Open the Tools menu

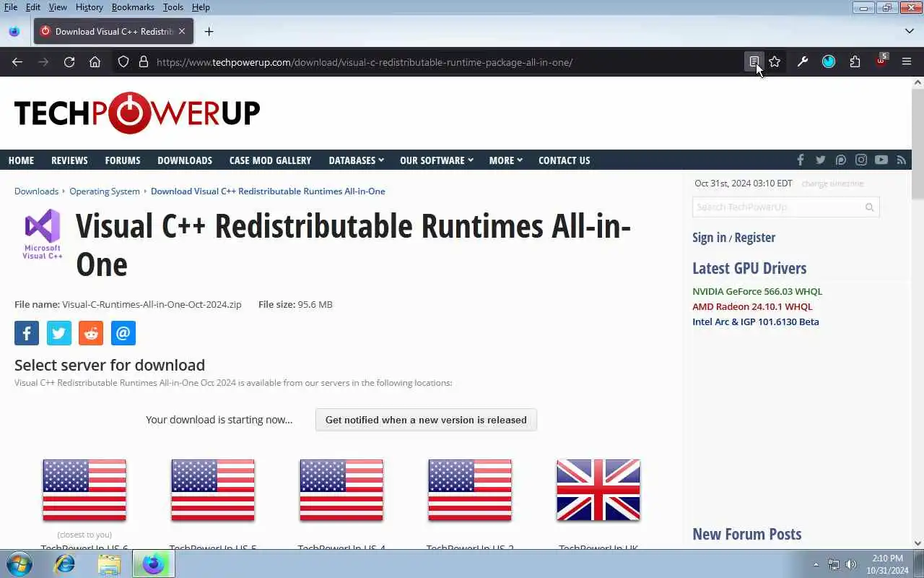(173, 7)
